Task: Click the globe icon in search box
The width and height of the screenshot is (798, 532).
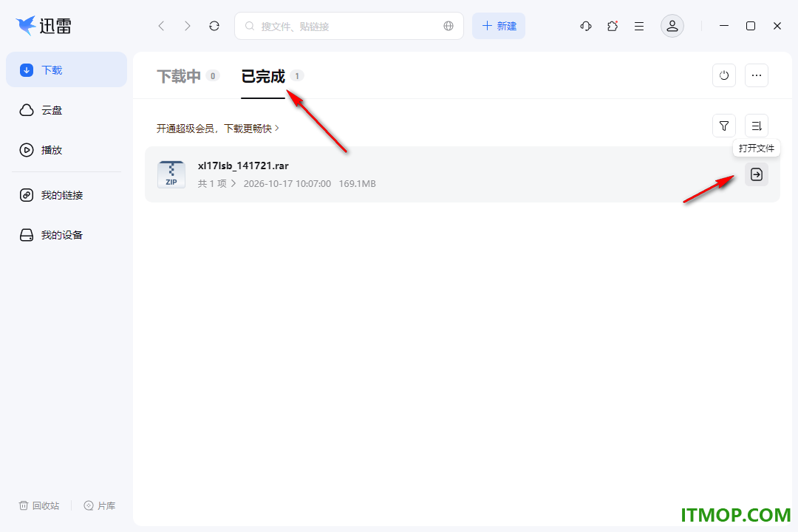Action: point(449,26)
